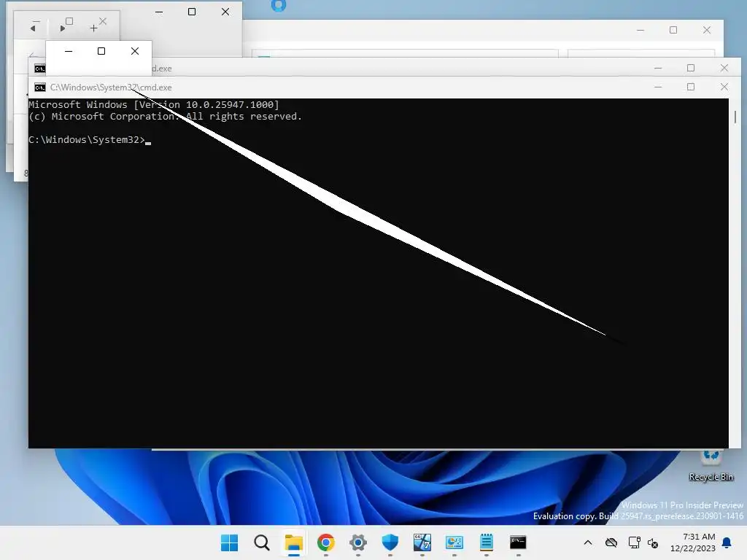
Task: Maximize the rear cmd.exe window
Action: [691, 68]
